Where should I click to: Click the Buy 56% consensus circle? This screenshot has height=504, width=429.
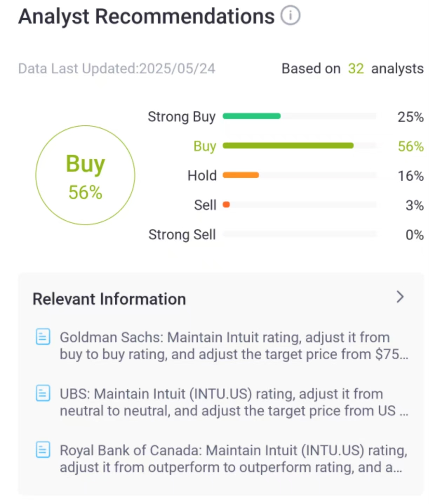pos(85,175)
